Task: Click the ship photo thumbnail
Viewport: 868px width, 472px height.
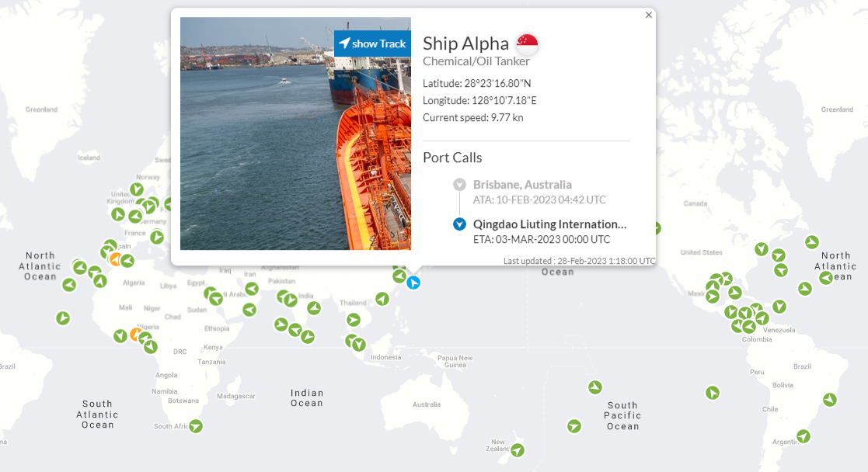Action: 295,134
